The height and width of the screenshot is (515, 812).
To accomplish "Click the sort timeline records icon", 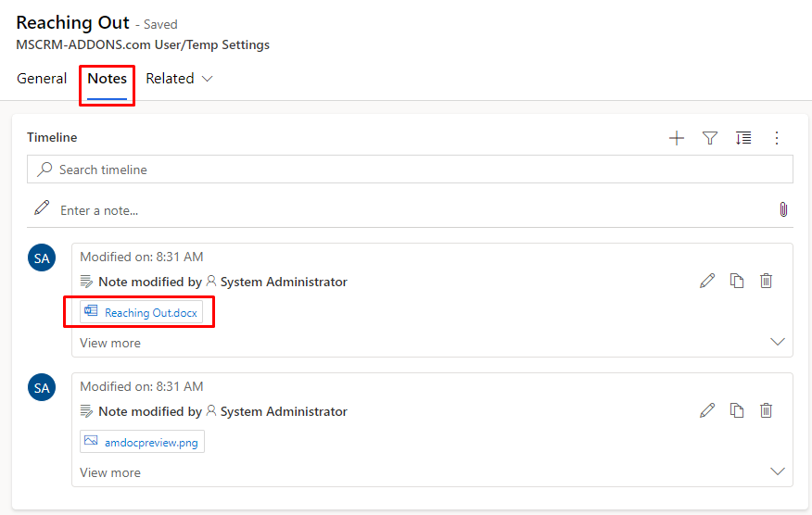I will 743,138.
